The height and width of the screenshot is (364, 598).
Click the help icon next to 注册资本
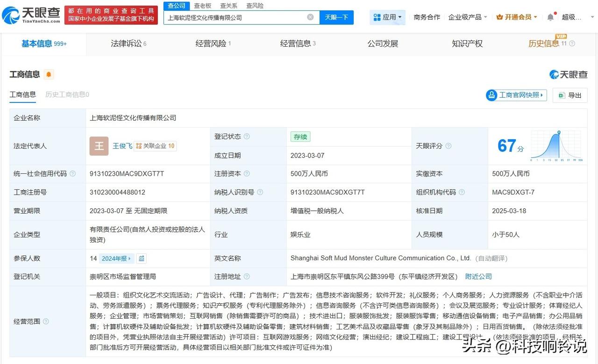[x=247, y=173]
